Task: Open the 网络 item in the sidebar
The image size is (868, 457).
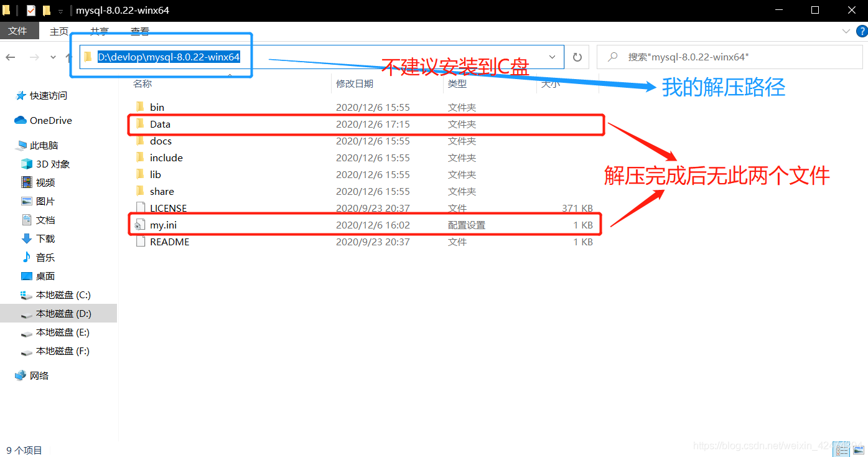Action: click(x=39, y=375)
